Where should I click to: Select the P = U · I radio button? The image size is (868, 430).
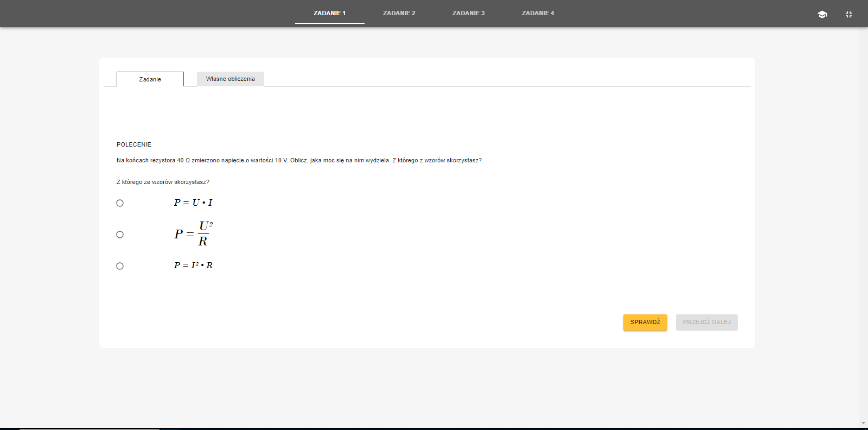120,203
